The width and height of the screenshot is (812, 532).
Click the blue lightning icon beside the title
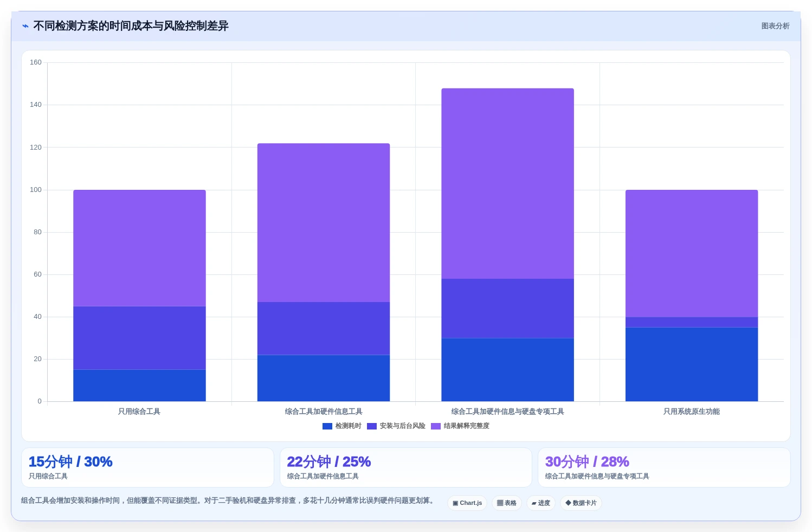click(x=25, y=26)
